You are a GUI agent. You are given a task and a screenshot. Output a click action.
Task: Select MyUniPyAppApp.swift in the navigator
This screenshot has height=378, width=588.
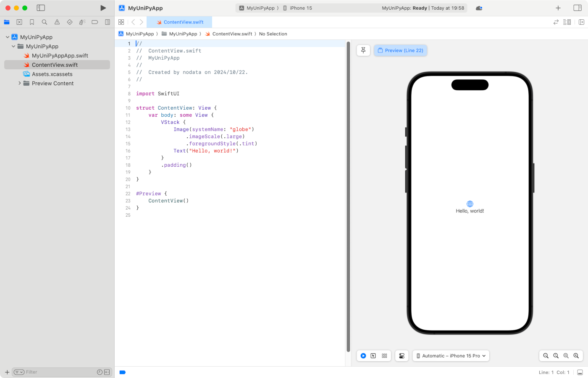(60, 55)
